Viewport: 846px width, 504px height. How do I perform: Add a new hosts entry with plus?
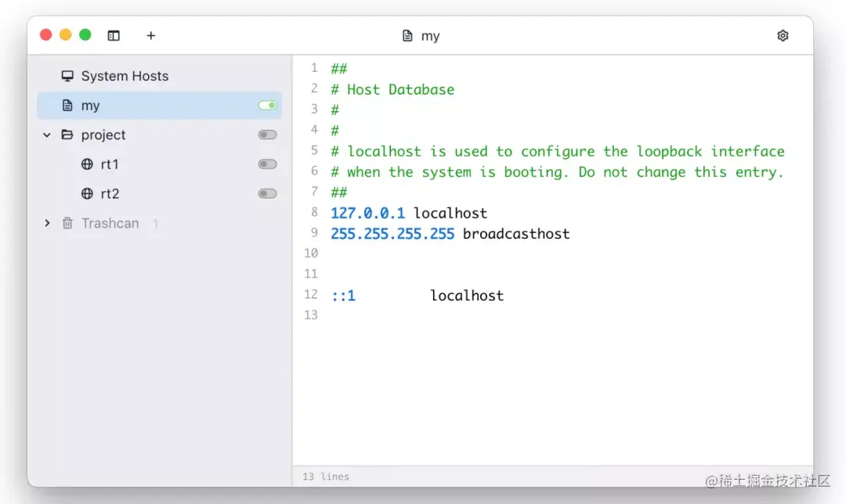(150, 35)
